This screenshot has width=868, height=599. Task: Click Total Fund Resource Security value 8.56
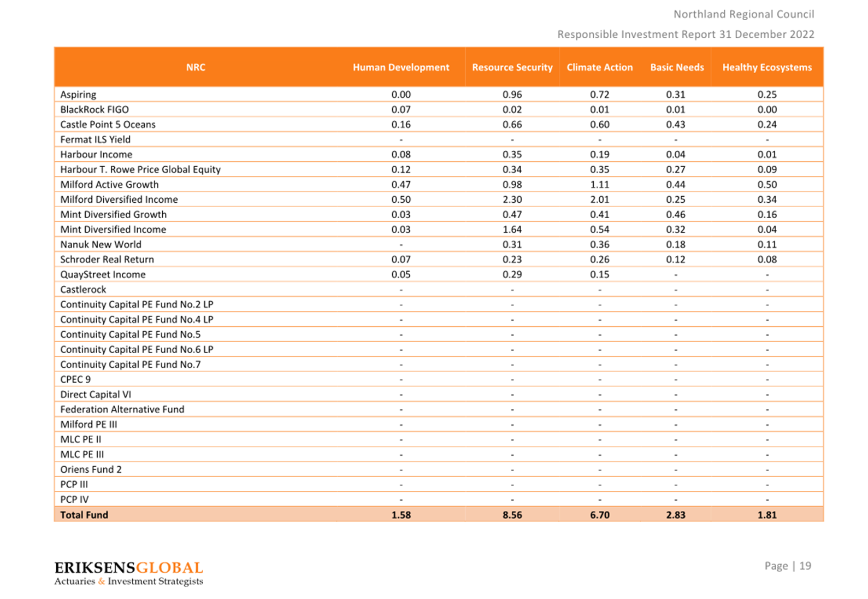tap(512, 515)
